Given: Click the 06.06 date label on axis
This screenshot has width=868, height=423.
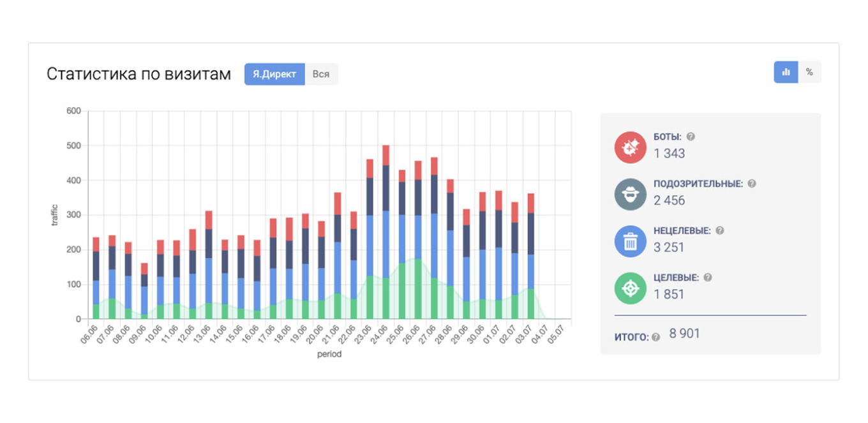Looking at the screenshot, I should pyautogui.click(x=89, y=334).
